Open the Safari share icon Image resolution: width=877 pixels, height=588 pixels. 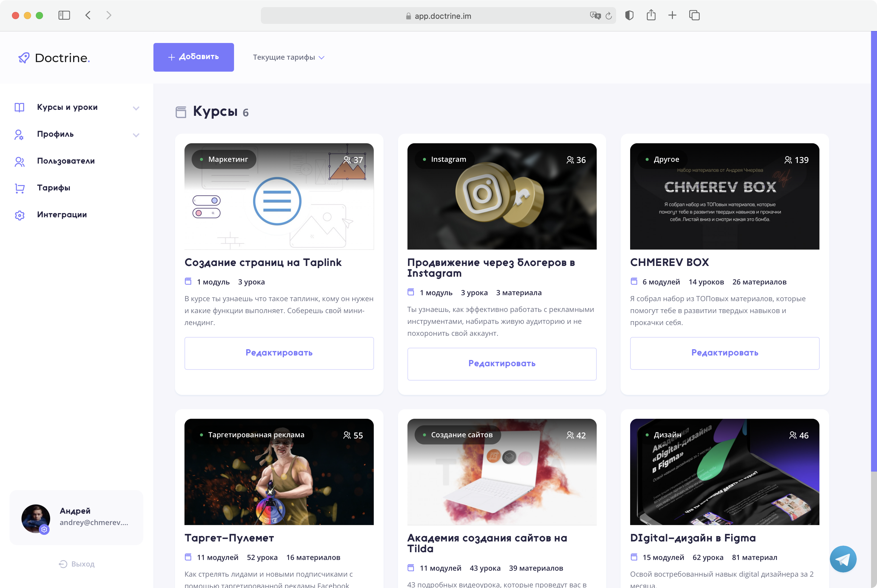tap(651, 15)
